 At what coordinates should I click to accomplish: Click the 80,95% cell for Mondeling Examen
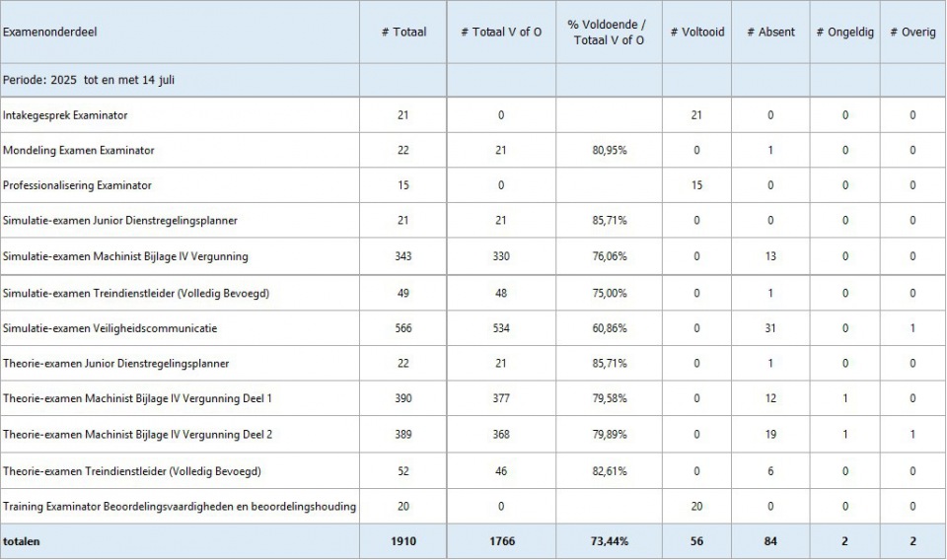click(x=610, y=150)
